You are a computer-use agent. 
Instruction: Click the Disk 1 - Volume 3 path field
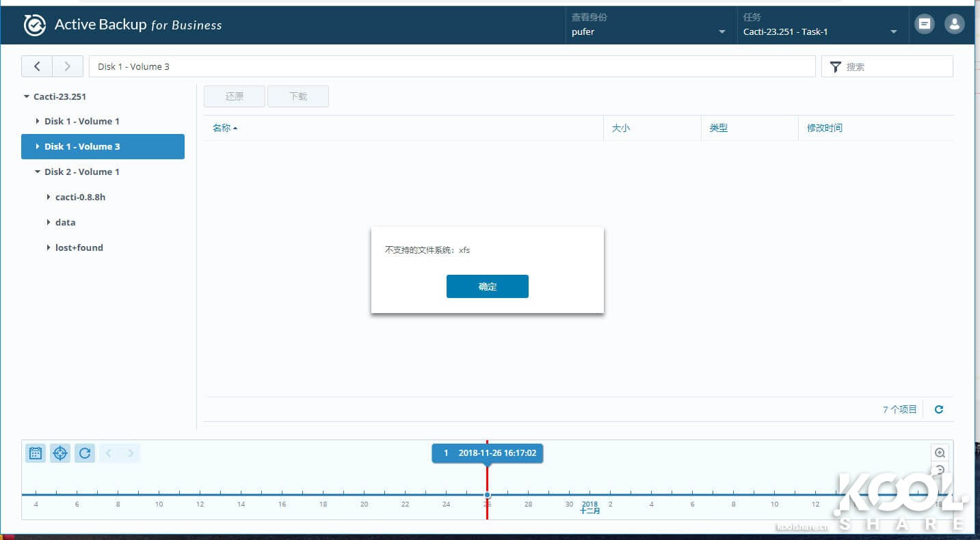point(451,66)
